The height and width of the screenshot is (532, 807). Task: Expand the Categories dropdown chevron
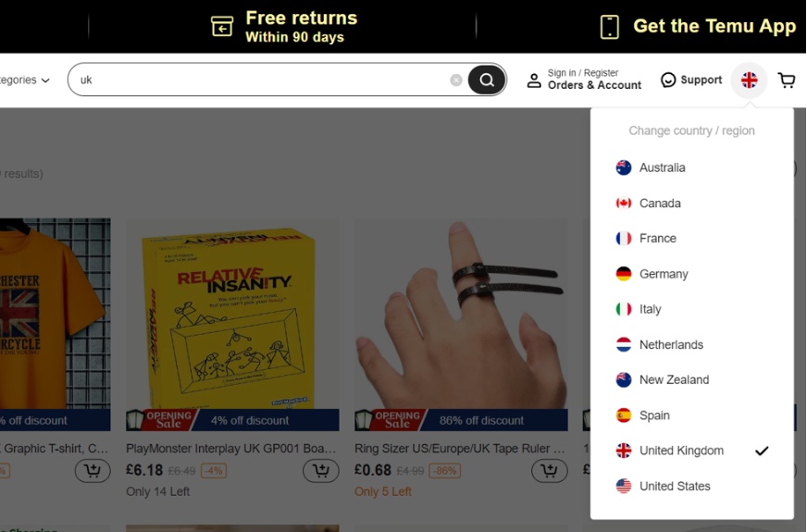45,80
